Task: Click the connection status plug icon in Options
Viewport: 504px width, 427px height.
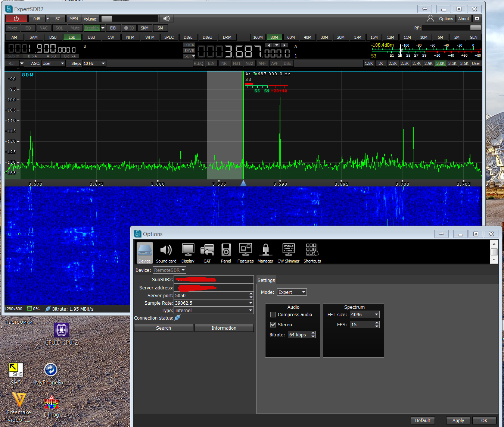Action: point(177,318)
